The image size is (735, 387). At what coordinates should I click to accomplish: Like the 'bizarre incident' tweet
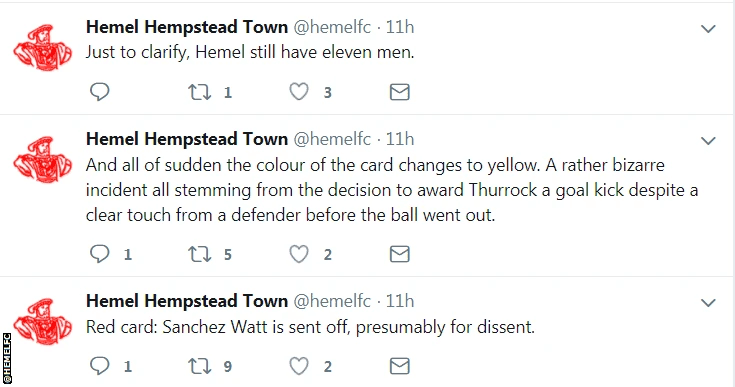coord(299,254)
